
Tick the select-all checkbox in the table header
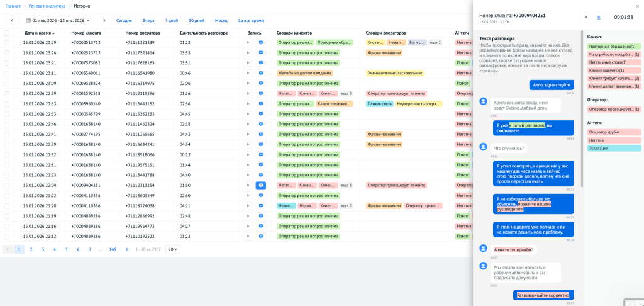click(7, 33)
